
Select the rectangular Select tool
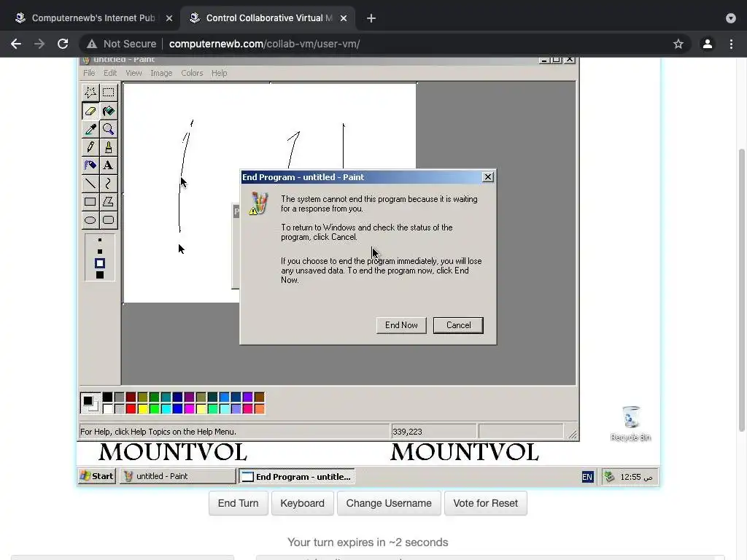click(x=109, y=93)
